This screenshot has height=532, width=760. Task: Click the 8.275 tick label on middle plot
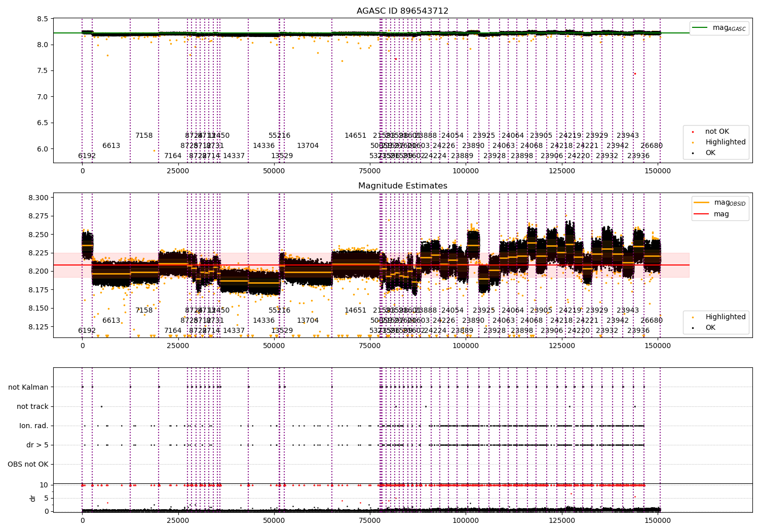(39, 216)
